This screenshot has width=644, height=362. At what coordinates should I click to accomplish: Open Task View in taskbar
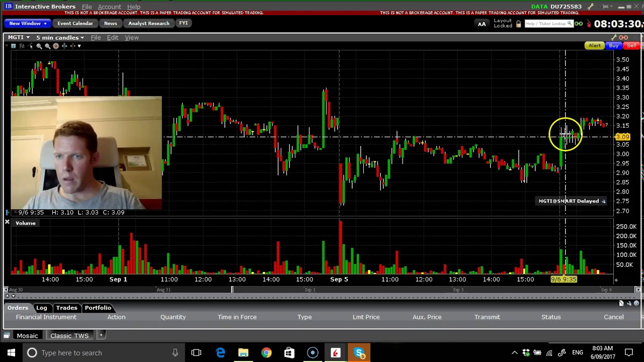tap(196, 352)
